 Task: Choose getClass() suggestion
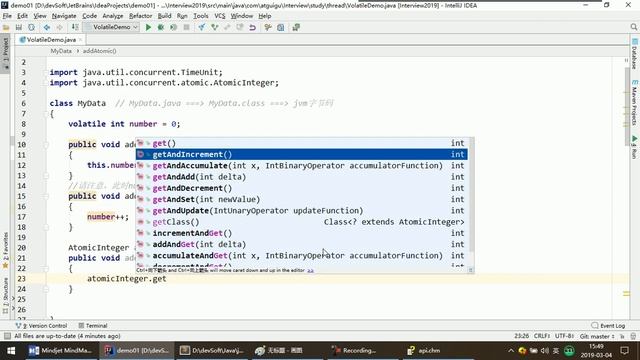coord(302,222)
